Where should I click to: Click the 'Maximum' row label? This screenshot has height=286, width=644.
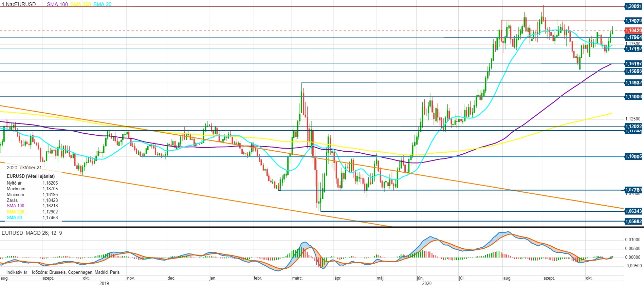tap(16, 189)
